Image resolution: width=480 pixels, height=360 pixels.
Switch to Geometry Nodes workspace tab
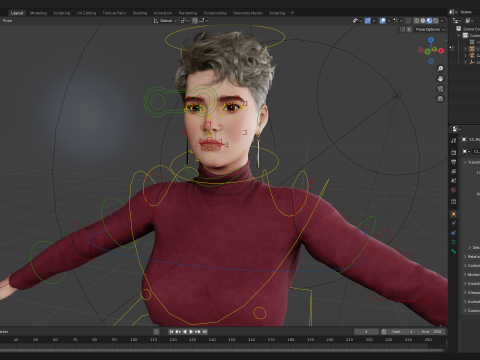click(x=248, y=13)
